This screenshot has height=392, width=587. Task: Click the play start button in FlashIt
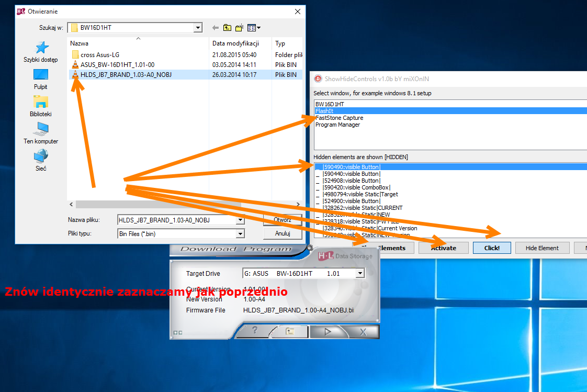click(x=328, y=331)
